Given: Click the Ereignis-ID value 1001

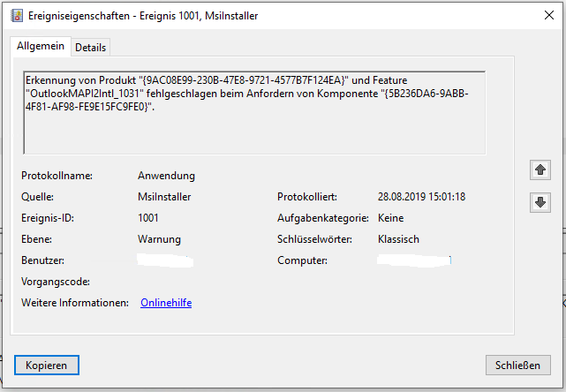Looking at the screenshot, I should pyautogui.click(x=149, y=218).
